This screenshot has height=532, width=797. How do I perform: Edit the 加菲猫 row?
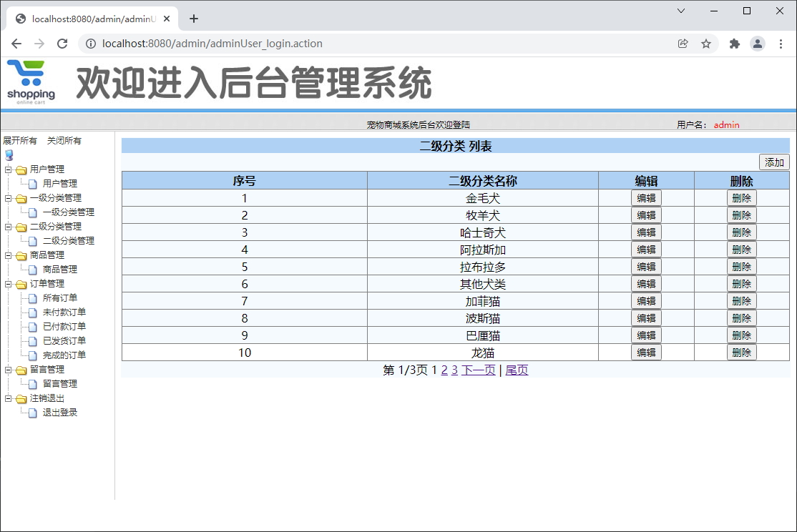pos(646,301)
